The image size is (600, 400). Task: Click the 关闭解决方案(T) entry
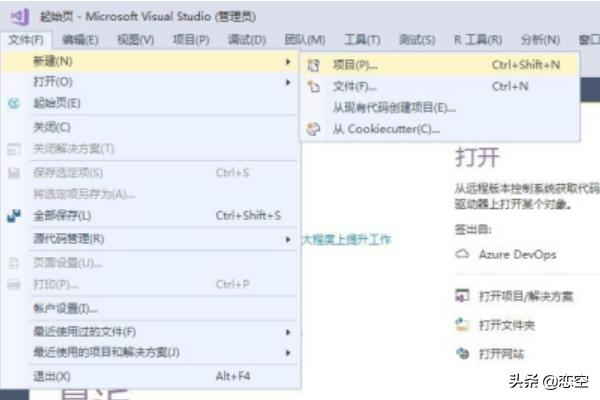pyautogui.click(x=150, y=149)
